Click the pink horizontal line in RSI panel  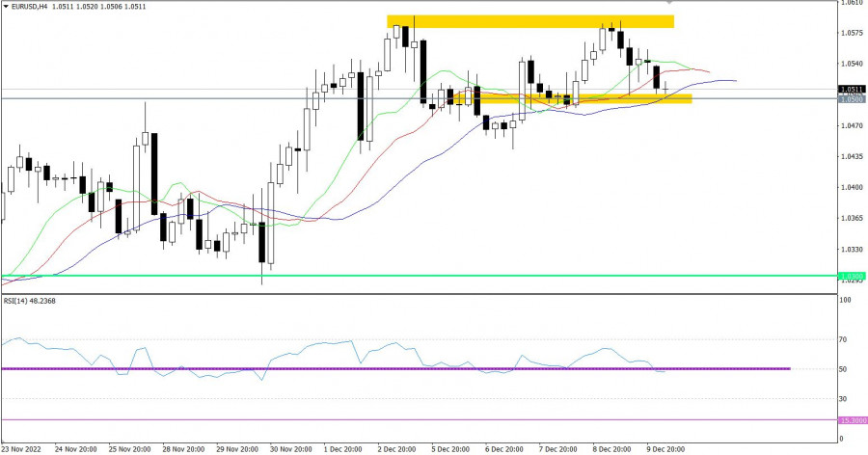(386, 419)
